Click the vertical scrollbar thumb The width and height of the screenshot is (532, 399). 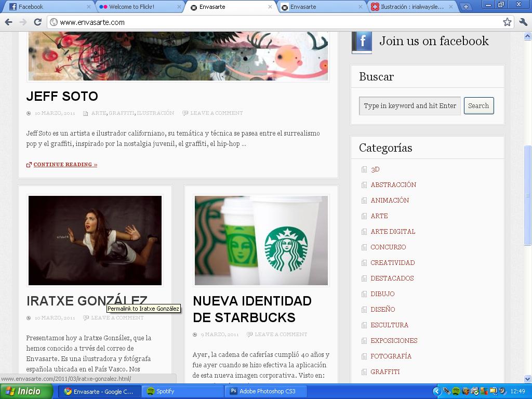pos(528,195)
